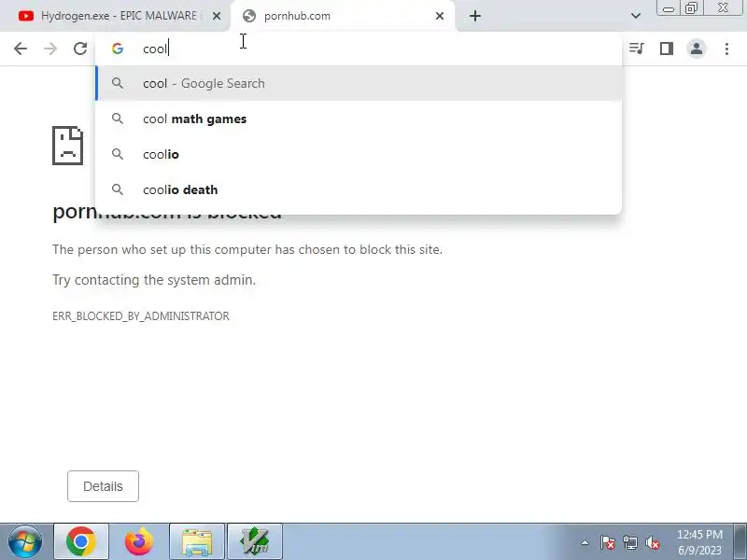Open the side panel icon
The height and width of the screenshot is (560, 747).
(667, 49)
